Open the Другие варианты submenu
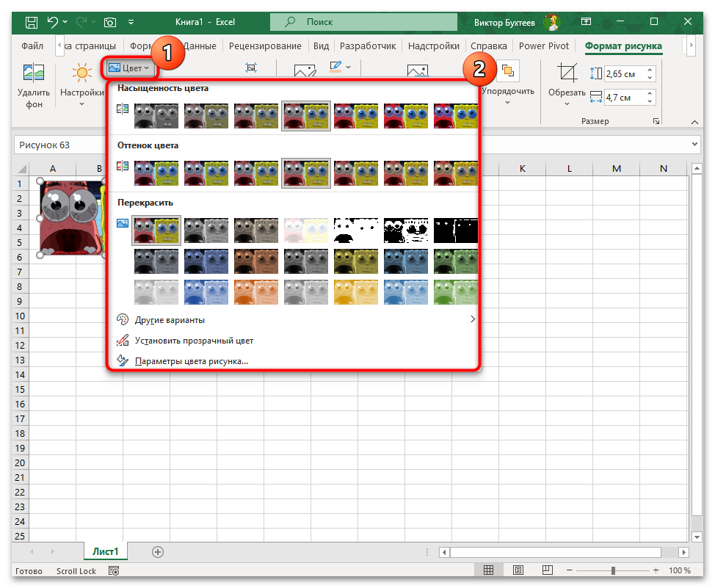This screenshot has width=715, height=588. click(x=296, y=320)
